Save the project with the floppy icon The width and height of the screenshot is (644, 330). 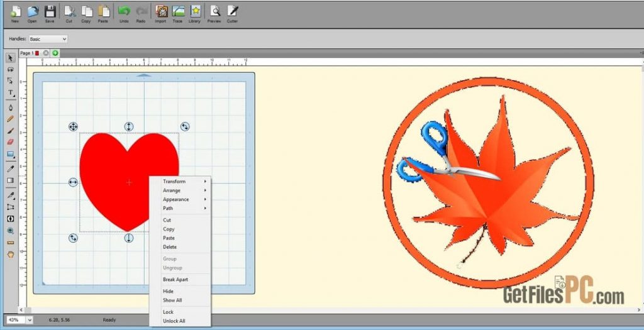(x=49, y=13)
